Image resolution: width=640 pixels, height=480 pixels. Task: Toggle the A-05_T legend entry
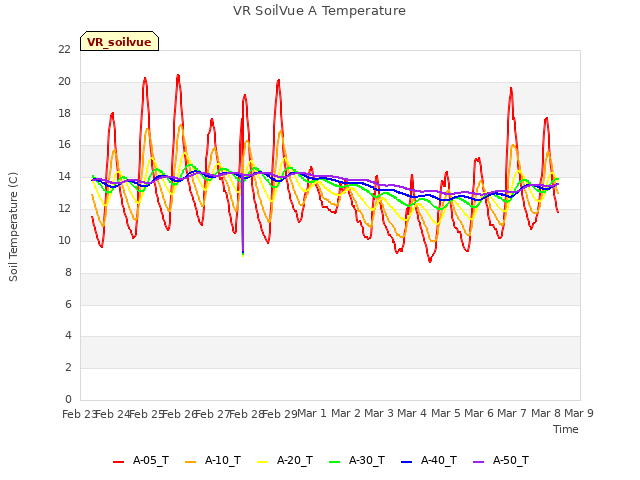[x=141, y=460]
